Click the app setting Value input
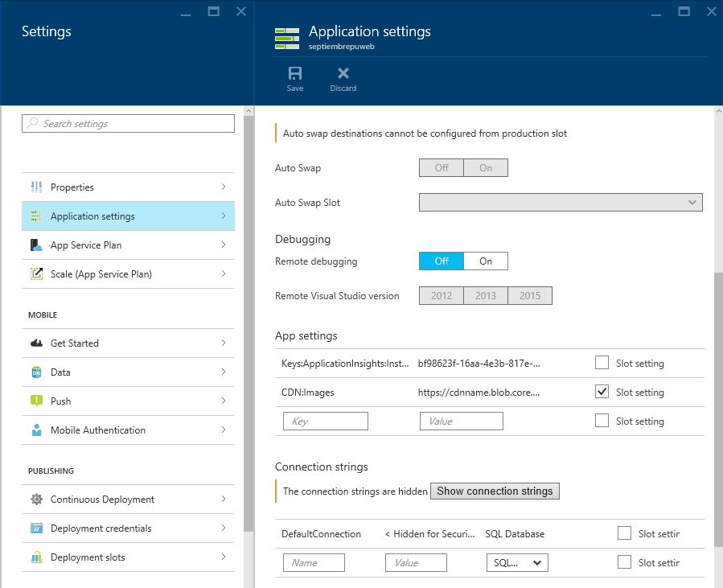The width and height of the screenshot is (723, 588). coord(461,421)
